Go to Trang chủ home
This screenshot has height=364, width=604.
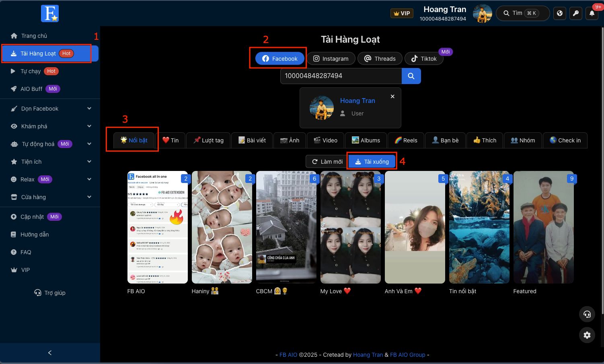tap(50, 36)
